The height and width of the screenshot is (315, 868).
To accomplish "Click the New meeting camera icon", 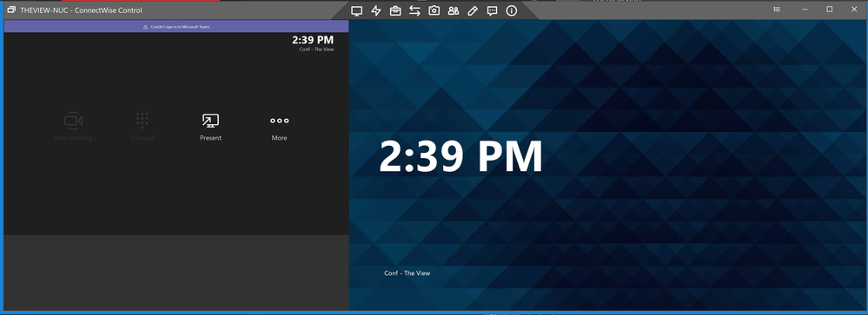I will click(x=73, y=121).
